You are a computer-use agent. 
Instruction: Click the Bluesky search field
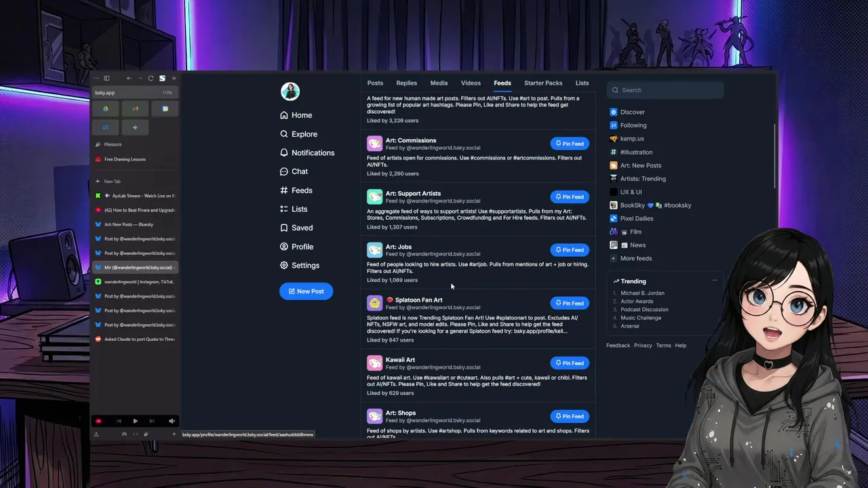pyautogui.click(x=665, y=90)
